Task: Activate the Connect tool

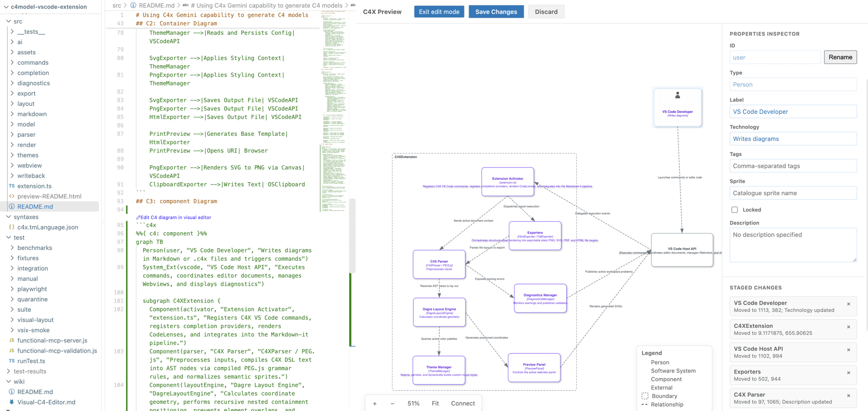Action: pos(463,403)
